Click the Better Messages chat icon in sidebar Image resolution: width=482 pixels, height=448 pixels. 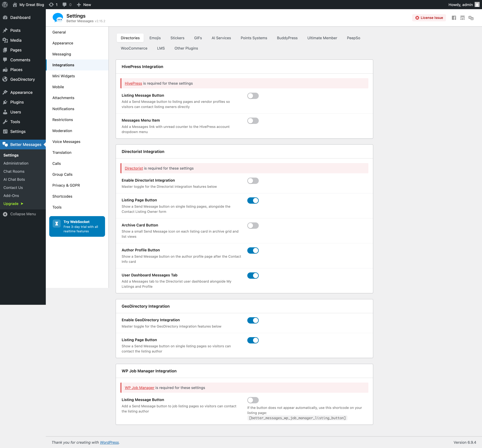pyautogui.click(x=5, y=145)
